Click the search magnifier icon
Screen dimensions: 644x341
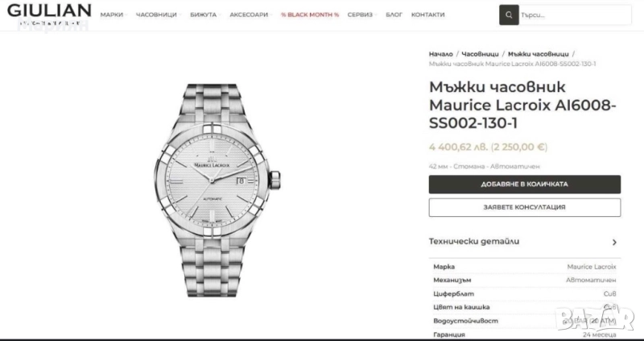pos(509,15)
